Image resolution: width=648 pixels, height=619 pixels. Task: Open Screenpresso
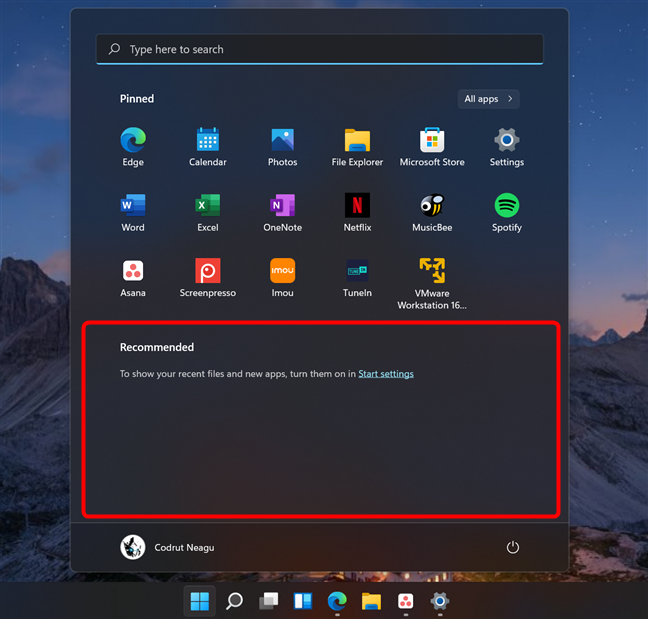(207, 278)
